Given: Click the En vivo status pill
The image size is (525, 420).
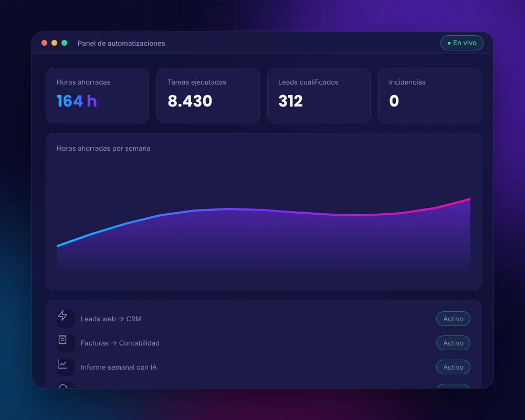Looking at the screenshot, I should tap(461, 43).
